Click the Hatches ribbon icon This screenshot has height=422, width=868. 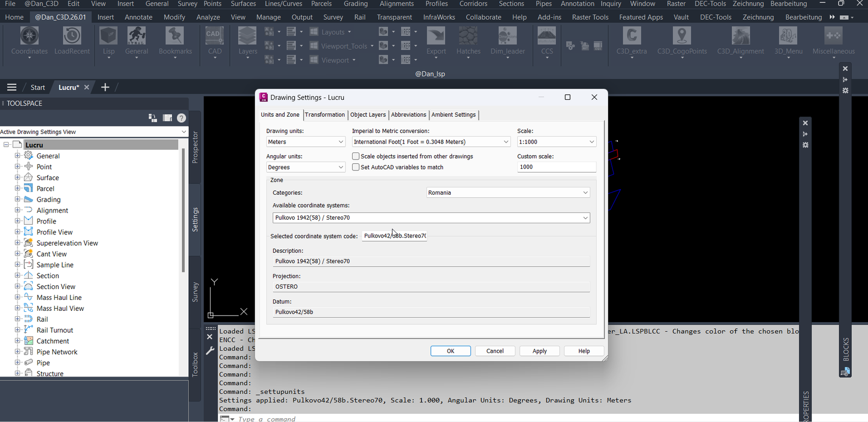468,41
